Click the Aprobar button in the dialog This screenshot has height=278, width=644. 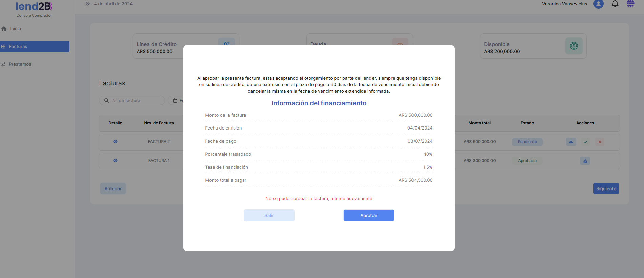368,215
